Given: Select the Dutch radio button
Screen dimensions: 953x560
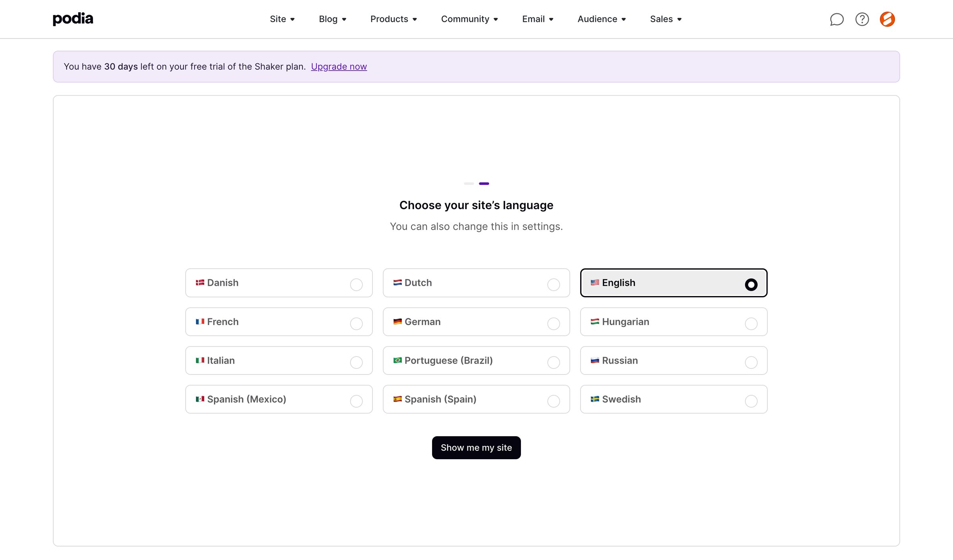Looking at the screenshot, I should (554, 285).
